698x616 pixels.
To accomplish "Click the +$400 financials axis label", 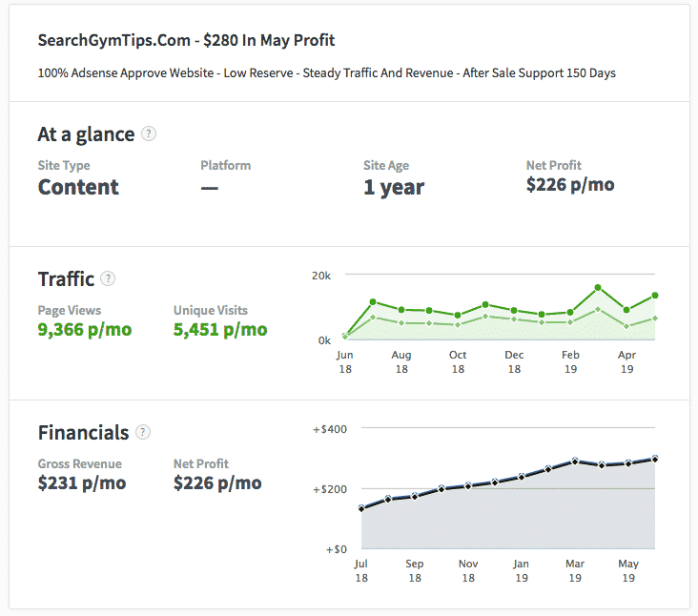I will pyautogui.click(x=330, y=429).
